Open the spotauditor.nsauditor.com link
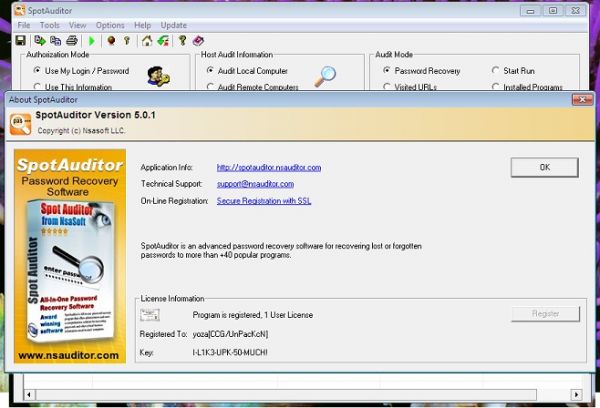Image resolution: width=600 pixels, height=408 pixels. pos(269,168)
